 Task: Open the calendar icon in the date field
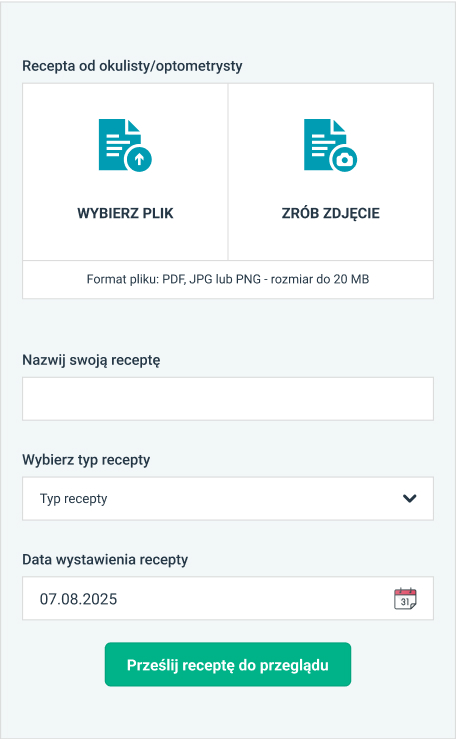(x=405, y=599)
